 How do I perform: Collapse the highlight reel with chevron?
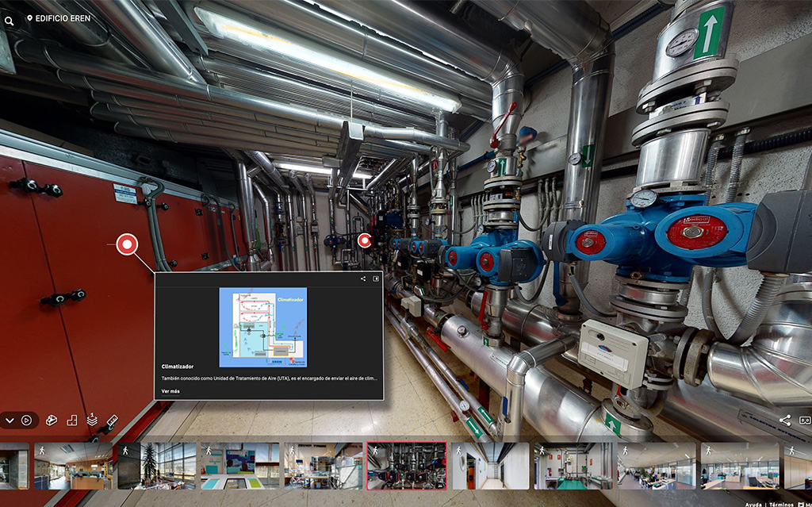click(10, 421)
